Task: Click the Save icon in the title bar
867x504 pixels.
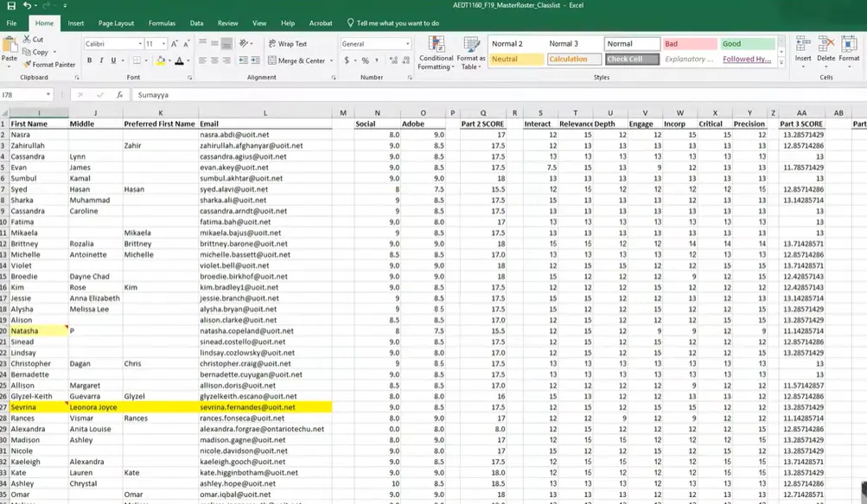Action: [10, 6]
